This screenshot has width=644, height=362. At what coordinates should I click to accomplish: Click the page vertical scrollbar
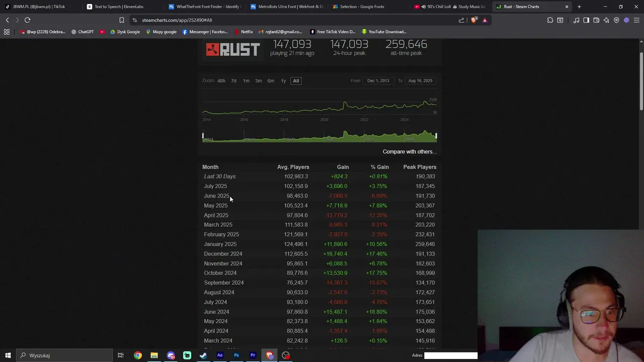coord(641,80)
